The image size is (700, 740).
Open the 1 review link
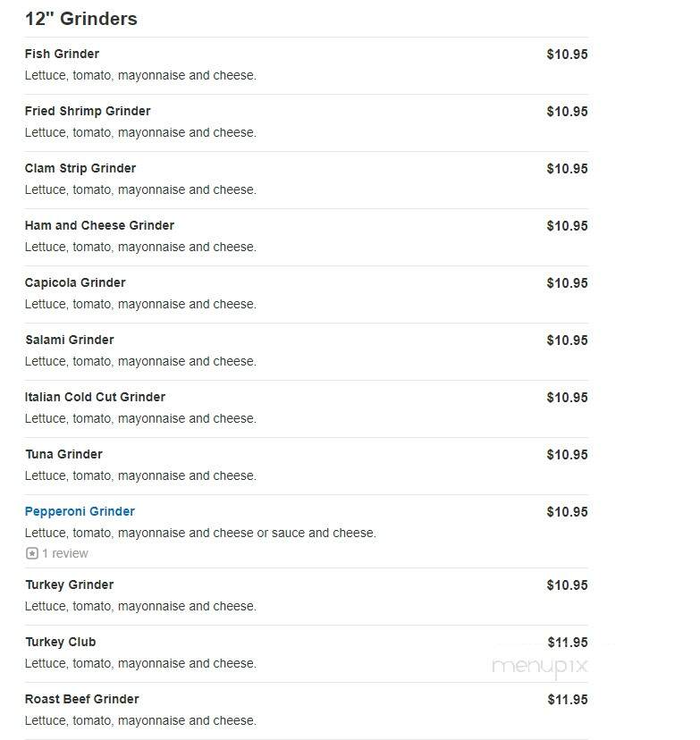coord(65,553)
